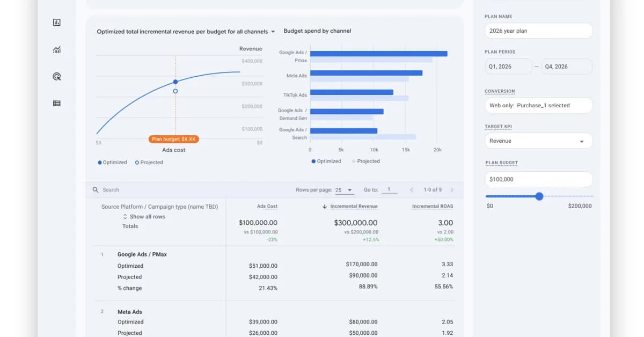
Task: Toggle Optimized legend in bar chart
Action: coord(326,161)
